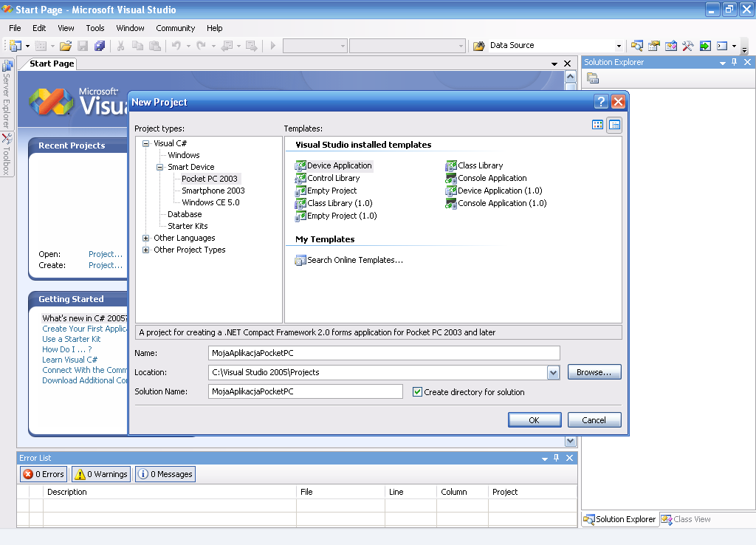Click the Use a Starter Kit link
The height and width of the screenshot is (545, 756).
72,339
